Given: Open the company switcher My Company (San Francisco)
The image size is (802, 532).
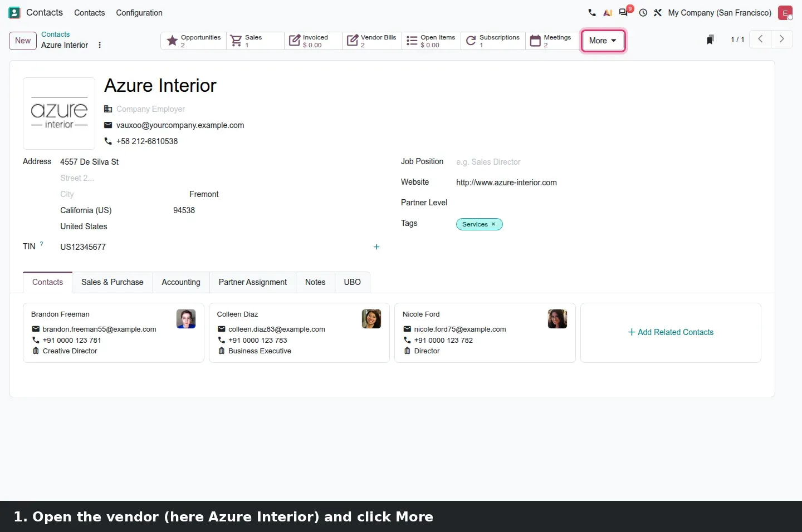Looking at the screenshot, I should tap(720, 12).
